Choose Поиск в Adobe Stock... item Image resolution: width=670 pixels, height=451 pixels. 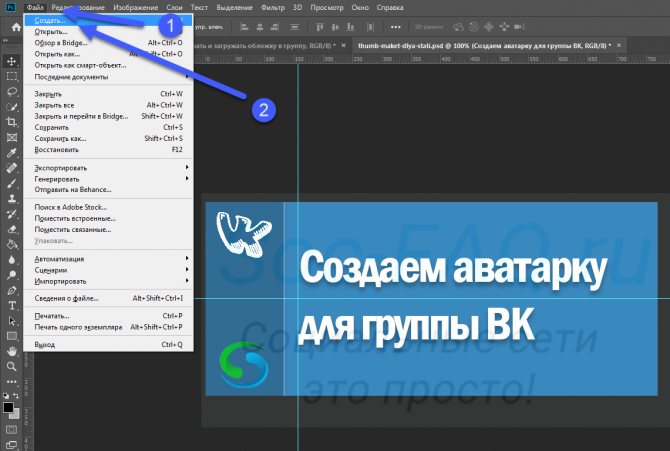pyautogui.click(x=108, y=207)
